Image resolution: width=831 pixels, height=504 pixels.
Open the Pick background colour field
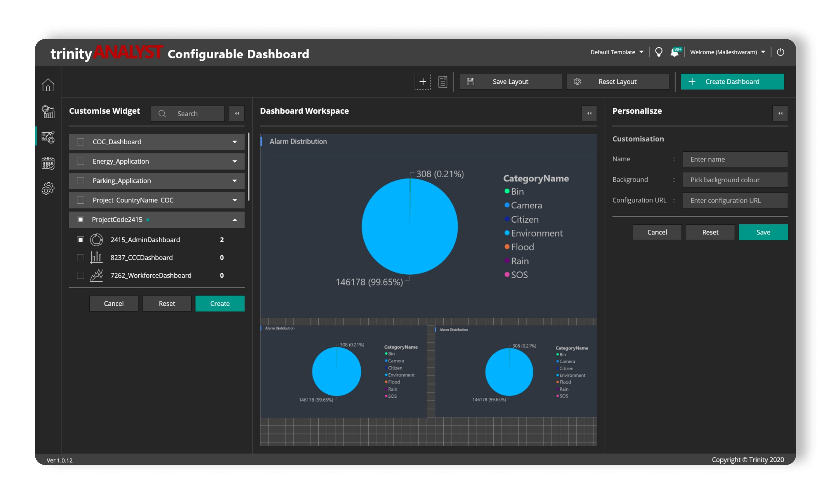click(x=735, y=180)
